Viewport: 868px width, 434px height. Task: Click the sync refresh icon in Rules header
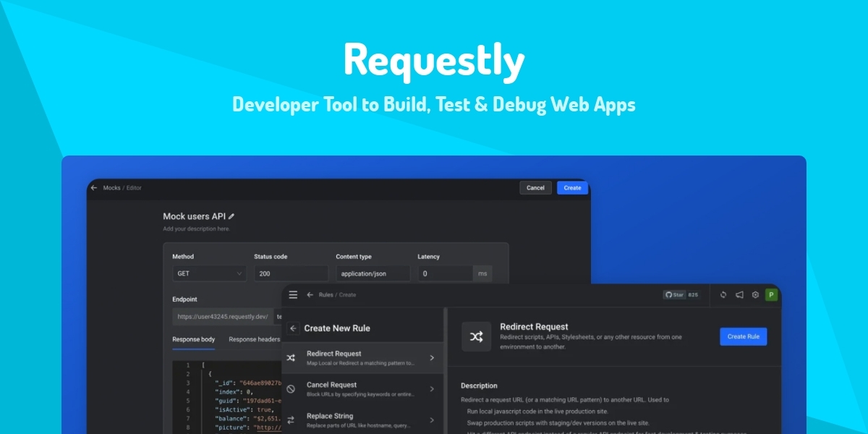click(x=723, y=294)
